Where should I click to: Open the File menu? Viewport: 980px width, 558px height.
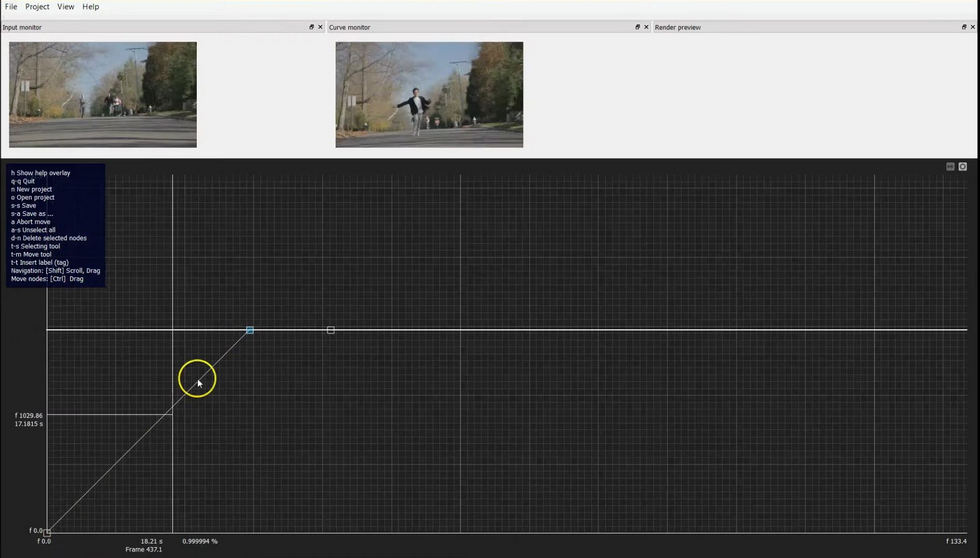tap(11, 7)
